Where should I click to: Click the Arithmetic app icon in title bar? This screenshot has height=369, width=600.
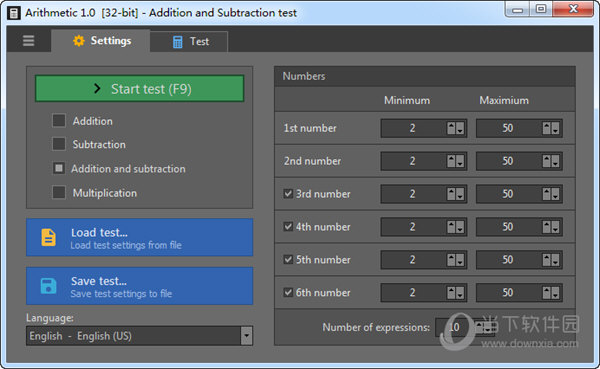(x=14, y=13)
